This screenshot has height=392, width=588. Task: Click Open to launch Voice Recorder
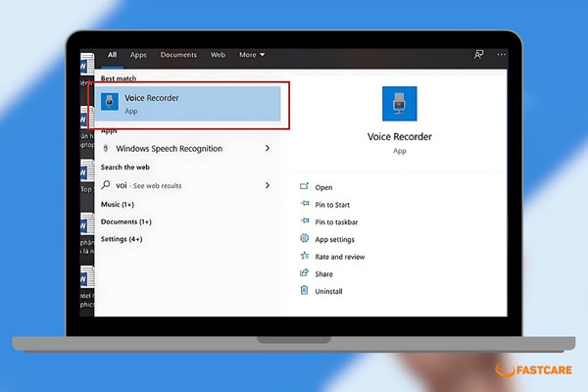pyautogui.click(x=323, y=187)
